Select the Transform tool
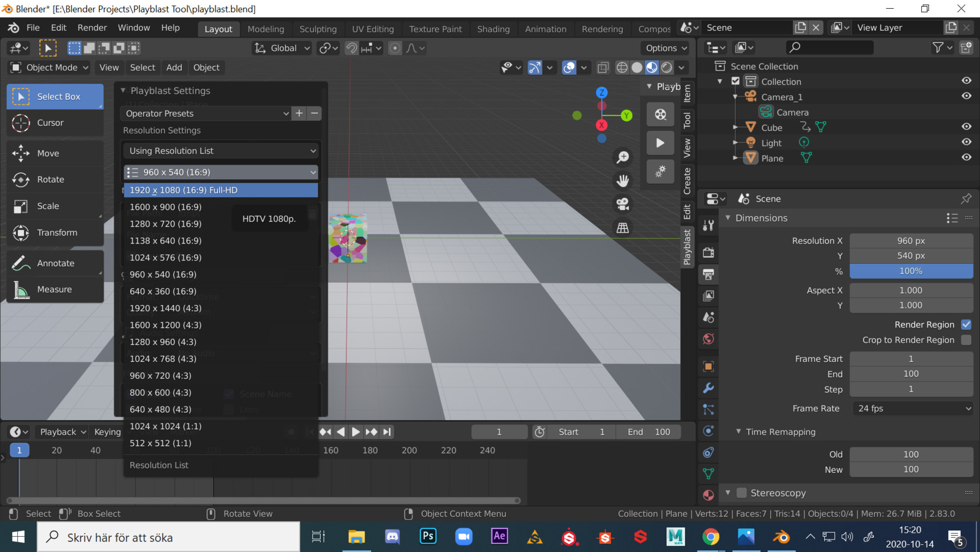The image size is (980, 552). 55,233
